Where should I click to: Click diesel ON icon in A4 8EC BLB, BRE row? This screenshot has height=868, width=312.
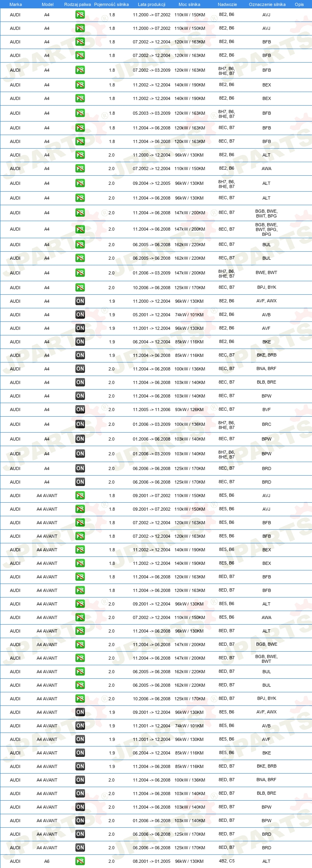(x=80, y=382)
